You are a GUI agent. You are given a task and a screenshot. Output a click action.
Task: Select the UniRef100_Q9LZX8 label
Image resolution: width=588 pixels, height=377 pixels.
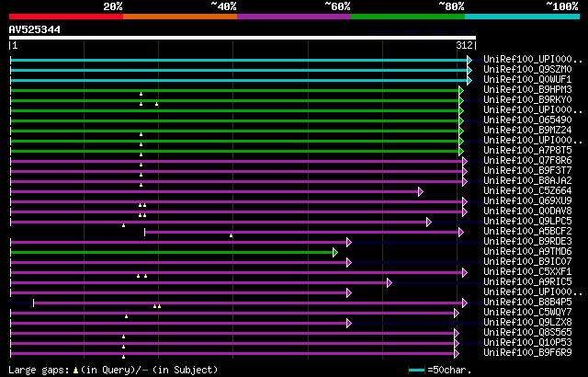[x=527, y=323]
